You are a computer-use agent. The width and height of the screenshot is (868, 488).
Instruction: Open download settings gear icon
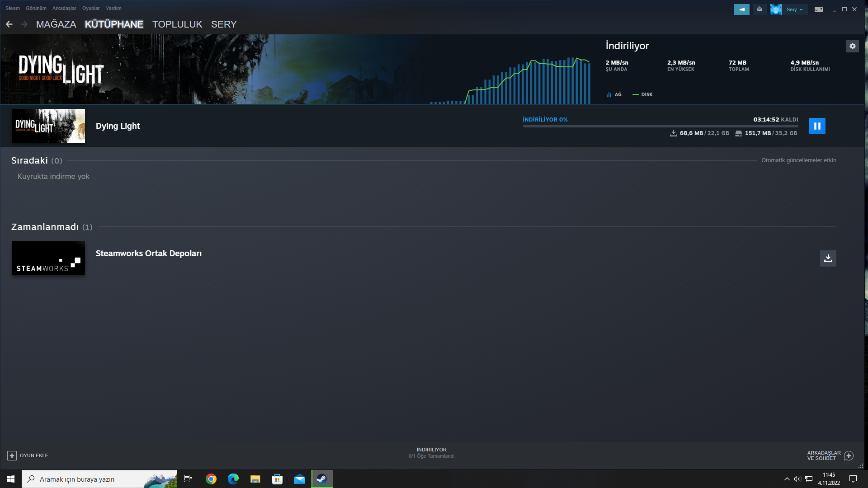pyautogui.click(x=852, y=46)
